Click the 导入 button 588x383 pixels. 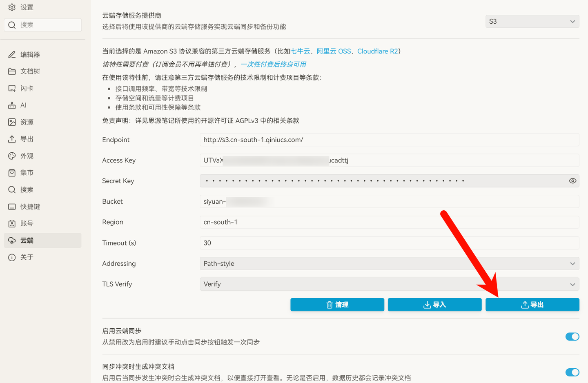(x=434, y=305)
